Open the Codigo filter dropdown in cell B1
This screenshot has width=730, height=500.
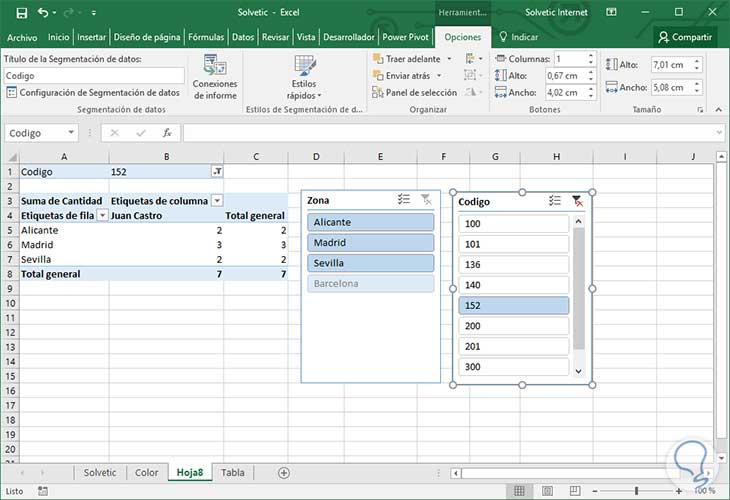pos(217,172)
